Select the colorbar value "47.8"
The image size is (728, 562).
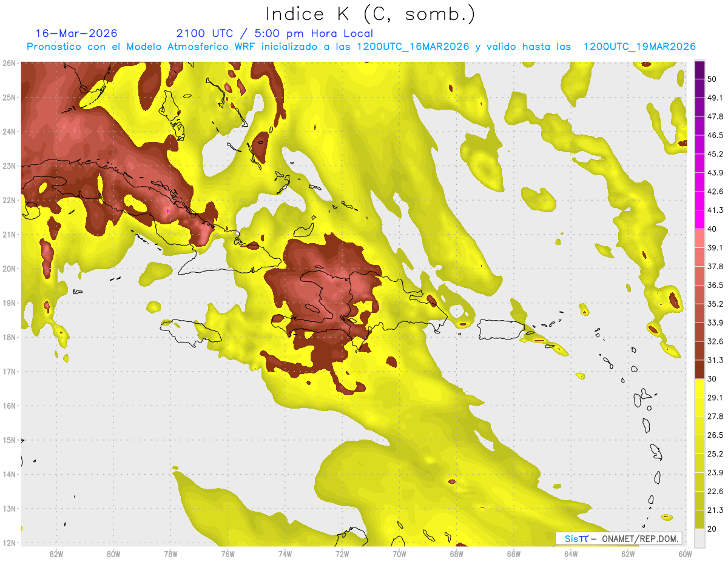715,116
